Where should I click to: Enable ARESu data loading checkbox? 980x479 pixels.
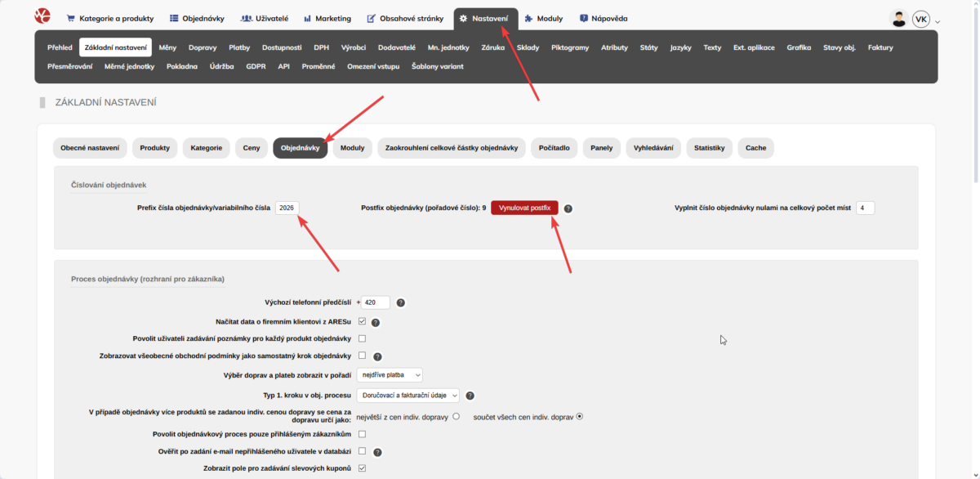click(362, 321)
